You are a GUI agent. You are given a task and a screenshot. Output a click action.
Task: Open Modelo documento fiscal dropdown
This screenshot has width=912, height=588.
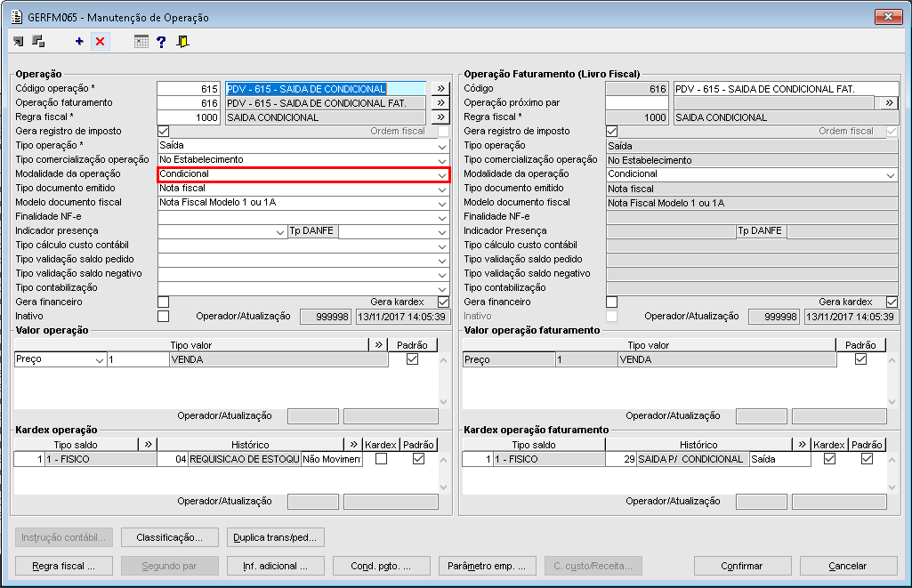pyautogui.click(x=442, y=203)
